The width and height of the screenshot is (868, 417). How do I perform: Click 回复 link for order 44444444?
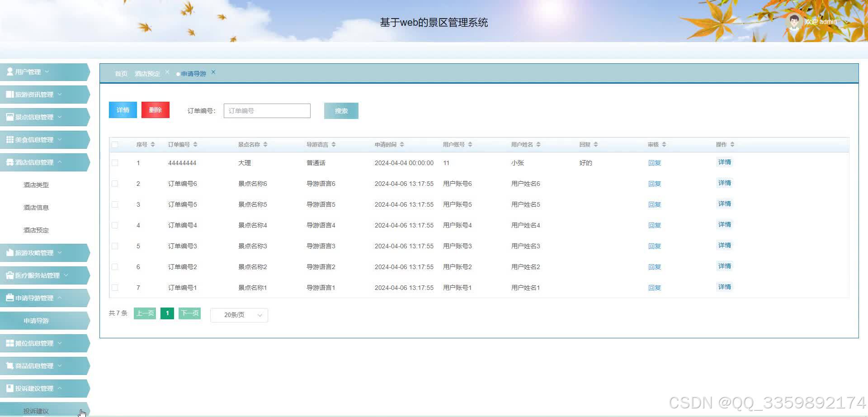[x=655, y=163]
